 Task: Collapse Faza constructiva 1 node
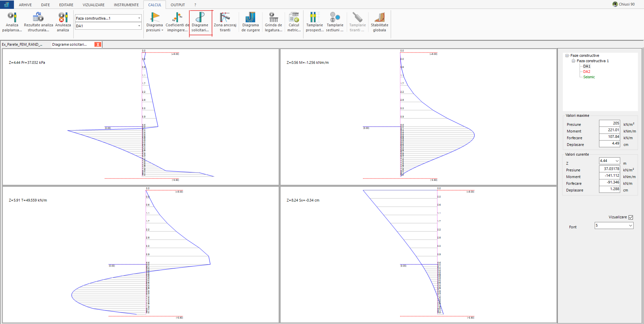(574, 61)
